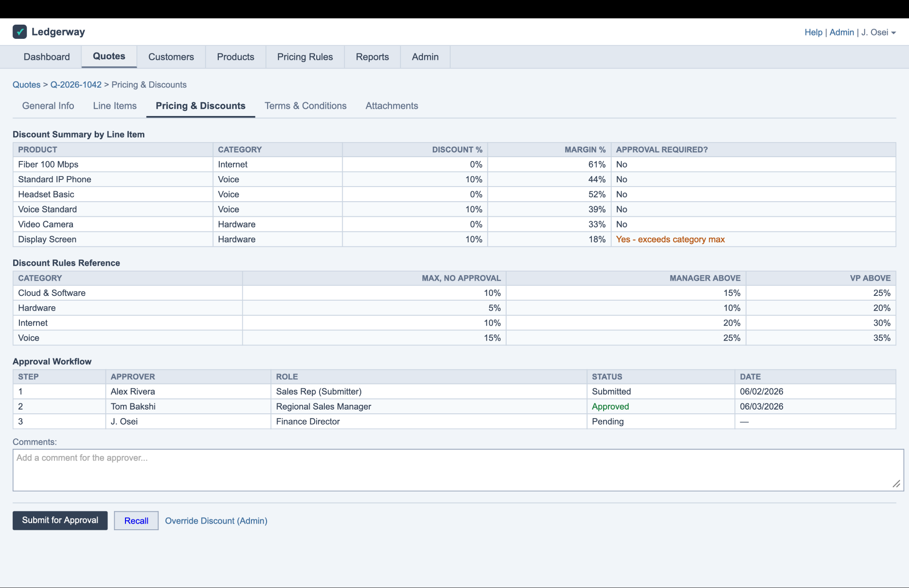Open the Reports navigation tab
This screenshot has height=588, width=909.
coord(372,57)
